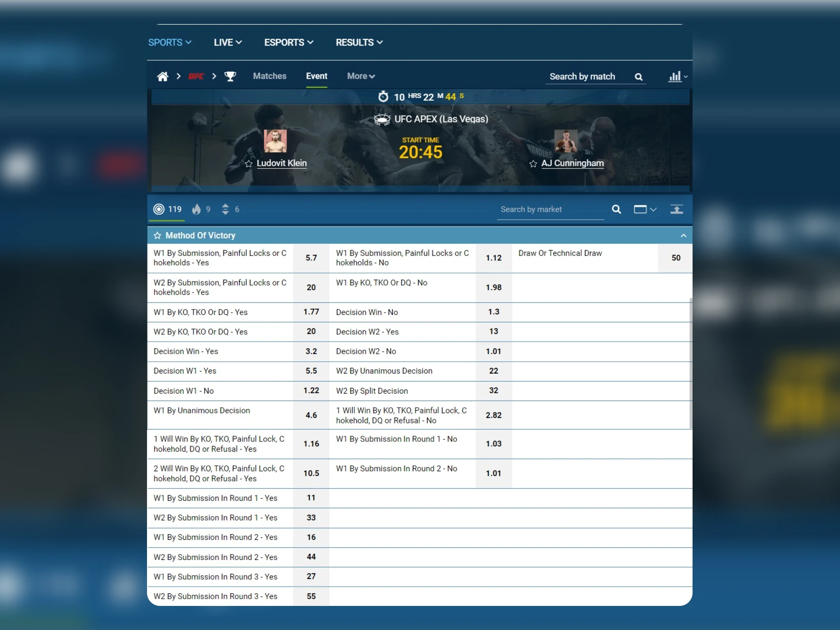Expand the More breadcrumb menu
840x630 pixels.
point(360,76)
